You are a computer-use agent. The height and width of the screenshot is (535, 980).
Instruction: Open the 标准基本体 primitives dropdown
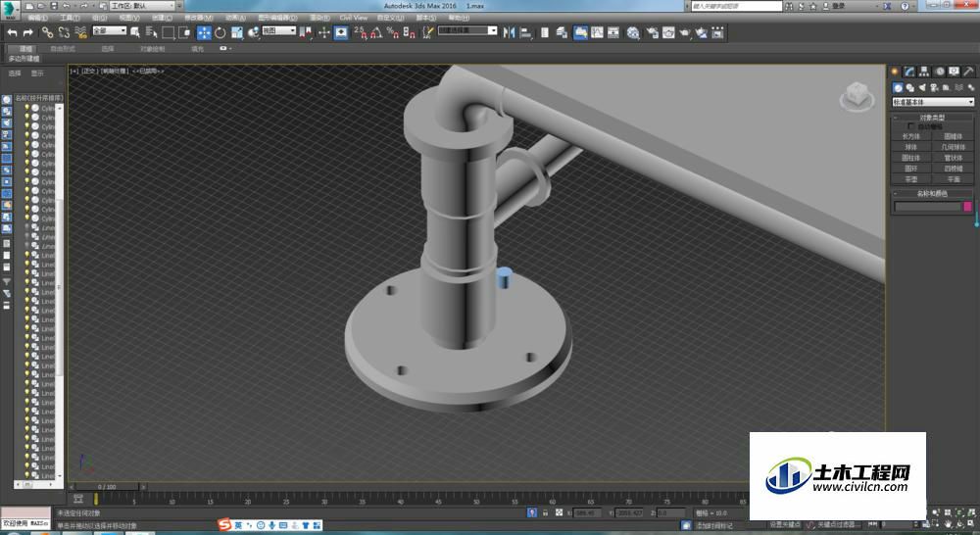(933, 102)
